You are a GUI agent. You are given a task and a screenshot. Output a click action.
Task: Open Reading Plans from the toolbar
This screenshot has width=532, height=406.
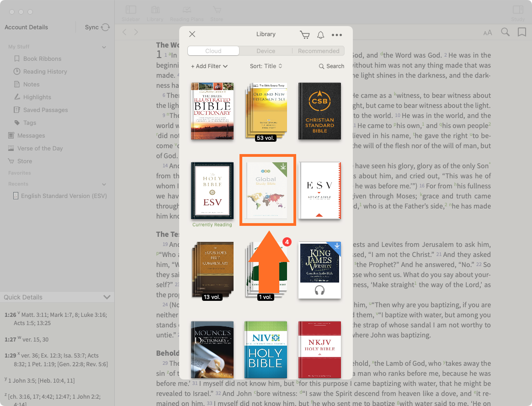pos(186,13)
